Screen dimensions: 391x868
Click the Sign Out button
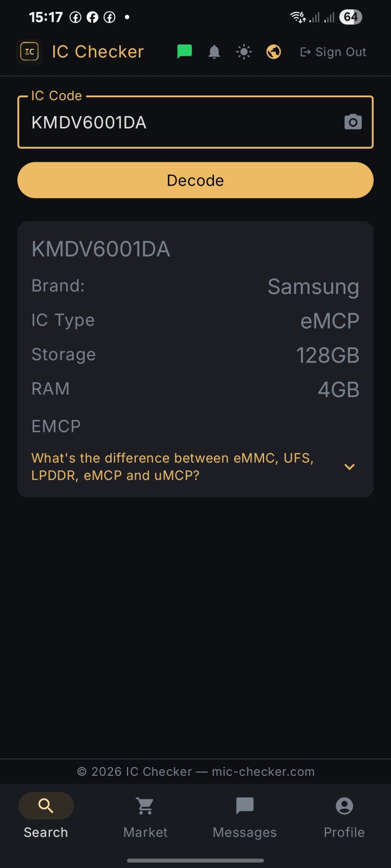[x=333, y=52]
